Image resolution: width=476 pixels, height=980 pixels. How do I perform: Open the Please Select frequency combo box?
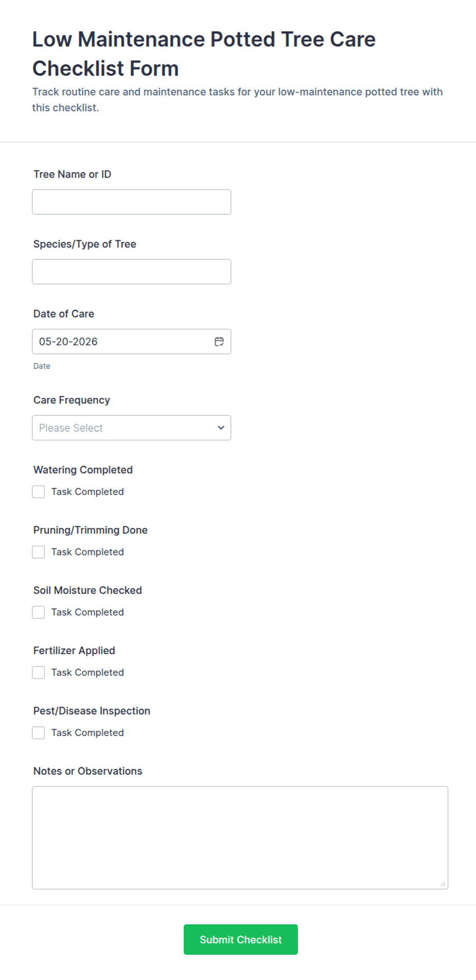pos(132,428)
